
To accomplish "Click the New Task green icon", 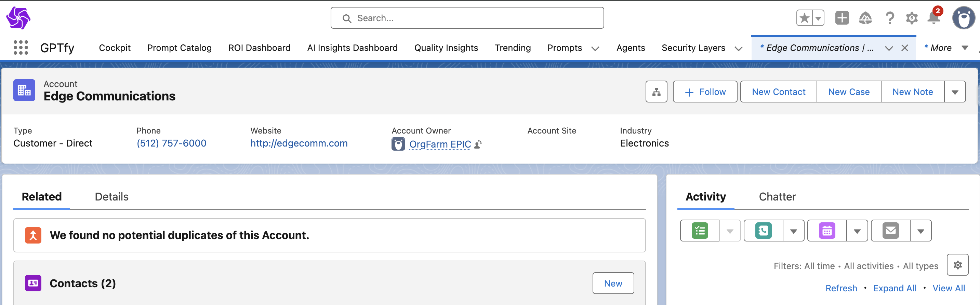I will [x=700, y=231].
